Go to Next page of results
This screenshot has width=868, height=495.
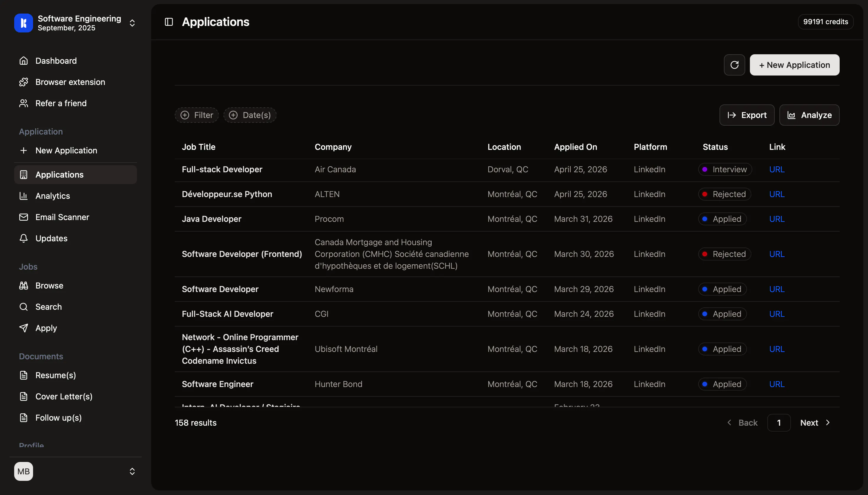pos(815,423)
